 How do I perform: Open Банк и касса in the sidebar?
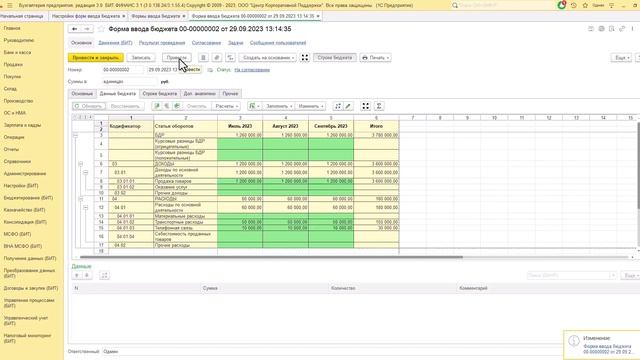[x=17, y=52]
